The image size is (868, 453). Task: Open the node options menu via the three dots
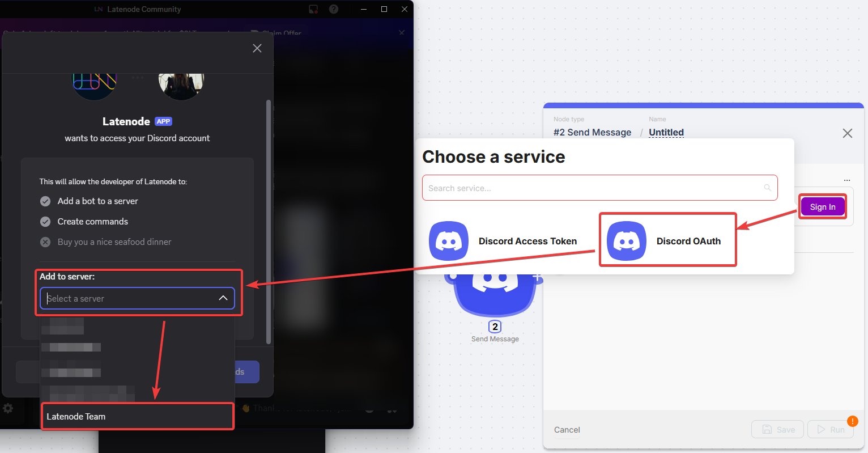click(847, 180)
